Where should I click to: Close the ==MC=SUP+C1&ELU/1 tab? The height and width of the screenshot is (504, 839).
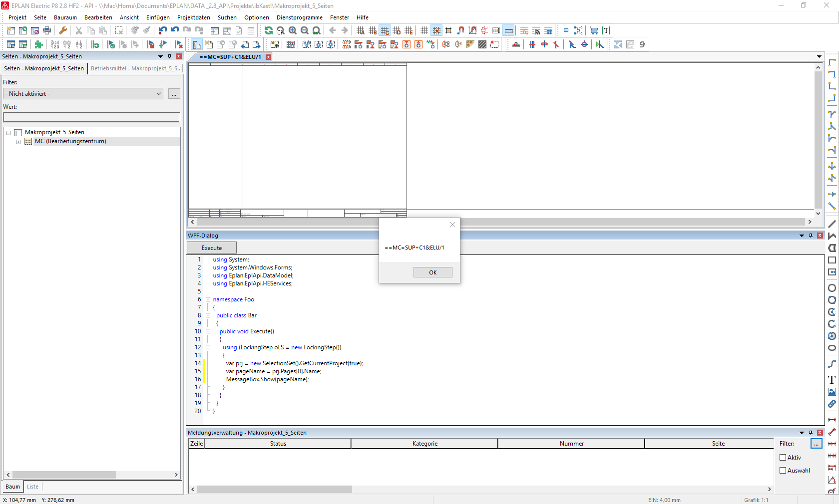269,57
